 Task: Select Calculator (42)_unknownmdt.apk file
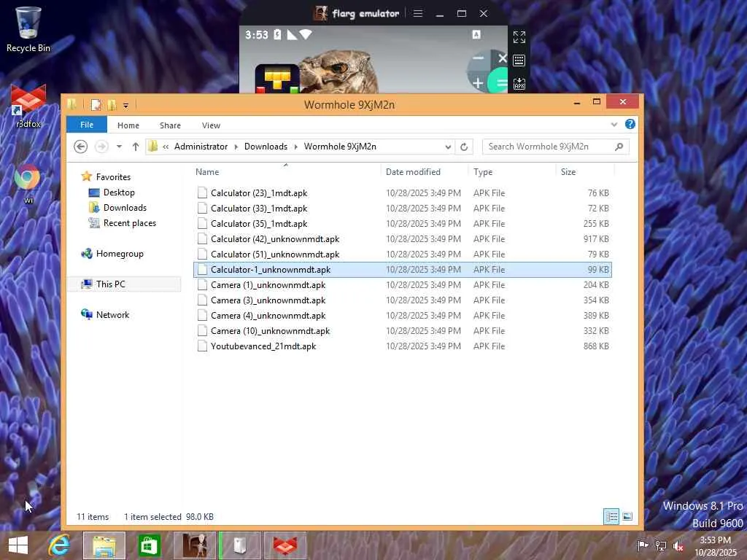(x=403, y=239)
